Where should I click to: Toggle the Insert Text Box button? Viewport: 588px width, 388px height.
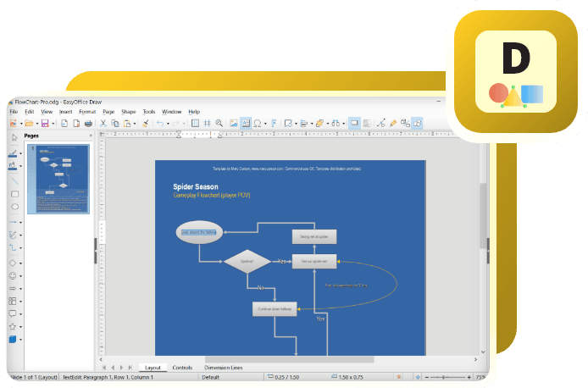coord(245,123)
